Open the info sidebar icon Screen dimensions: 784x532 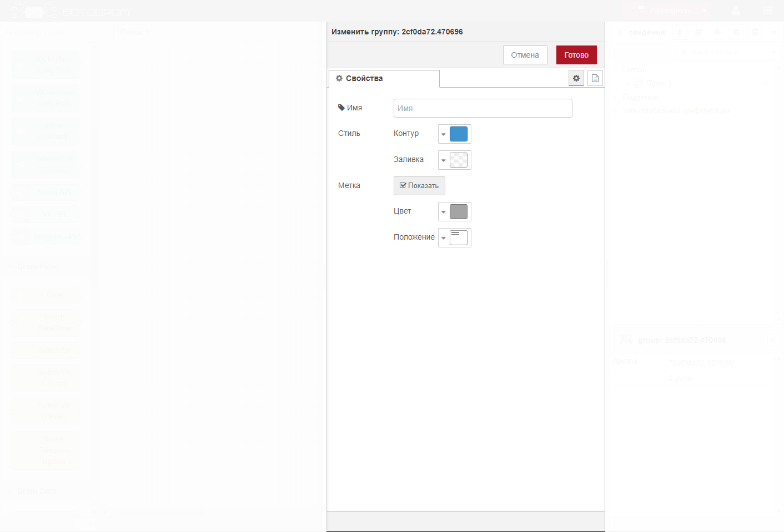point(679,32)
